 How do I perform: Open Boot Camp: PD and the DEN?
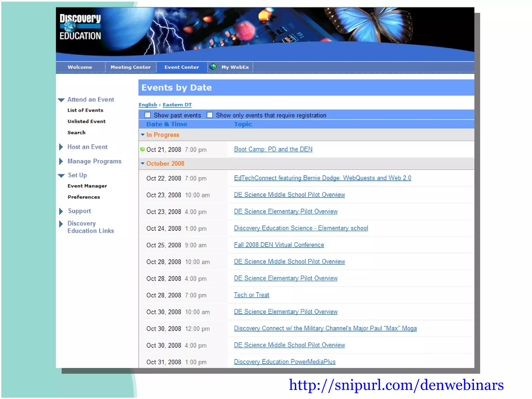click(x=273, y=149)
